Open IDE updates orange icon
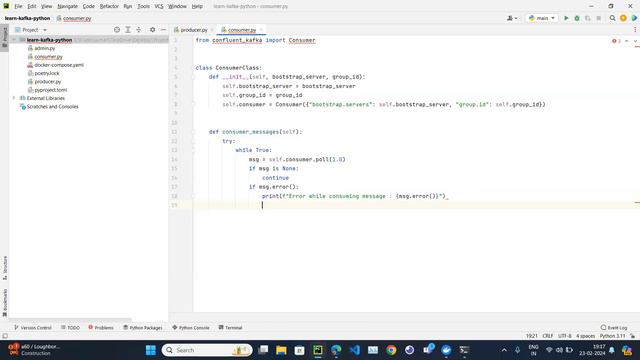The width and height of the screenshot is (640, 360). (x=623, y=18)
